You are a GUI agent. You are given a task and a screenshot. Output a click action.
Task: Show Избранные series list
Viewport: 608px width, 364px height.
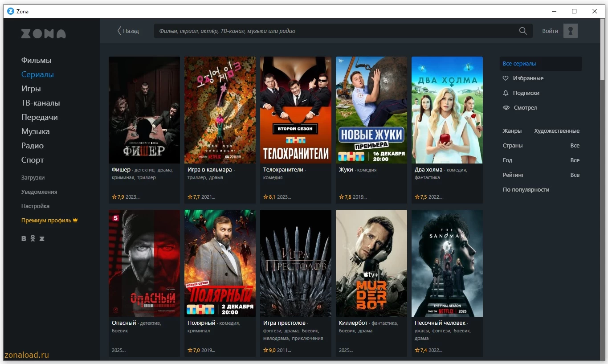pyautogui.click(x=528, y=78)
